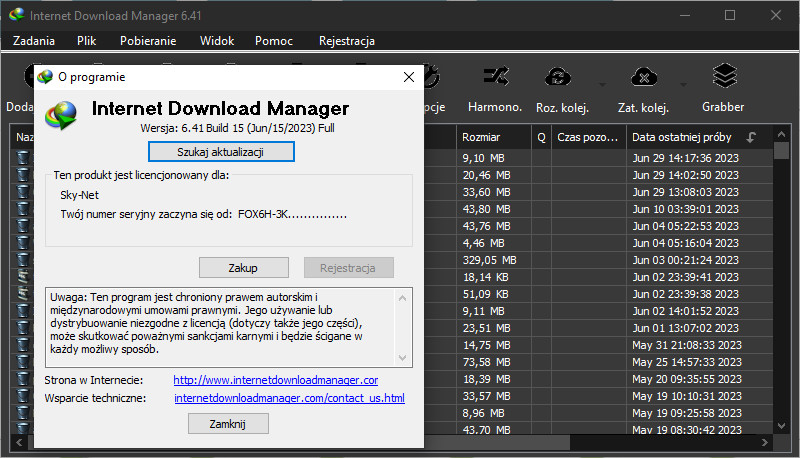
Task: Click the Wersja 6.41 Build 15 text
Action: click(x=237, y=128)
